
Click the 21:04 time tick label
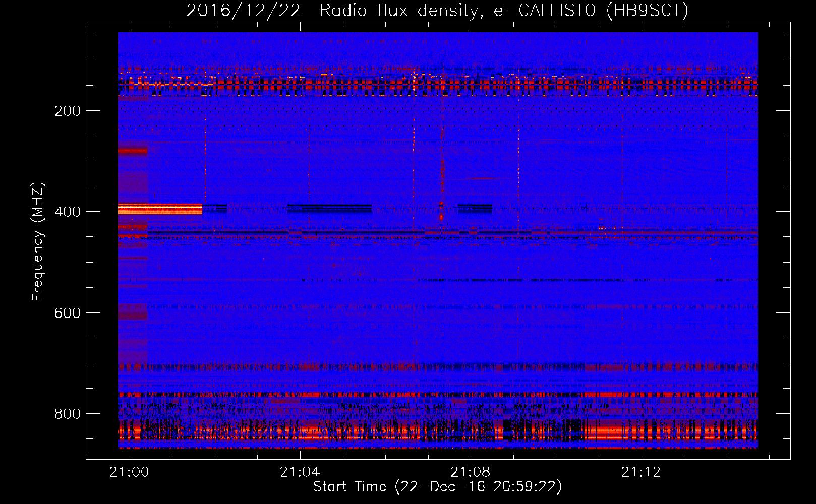300,472
